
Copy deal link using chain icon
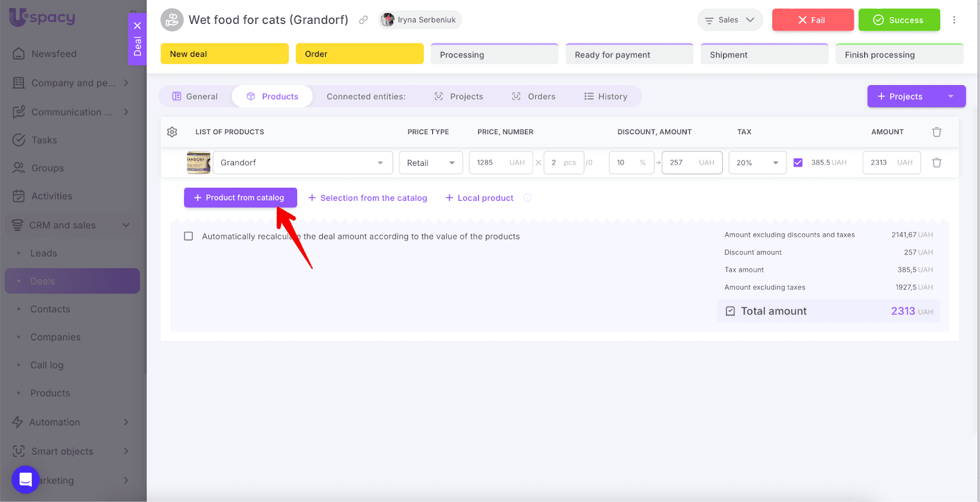point(363,20)
